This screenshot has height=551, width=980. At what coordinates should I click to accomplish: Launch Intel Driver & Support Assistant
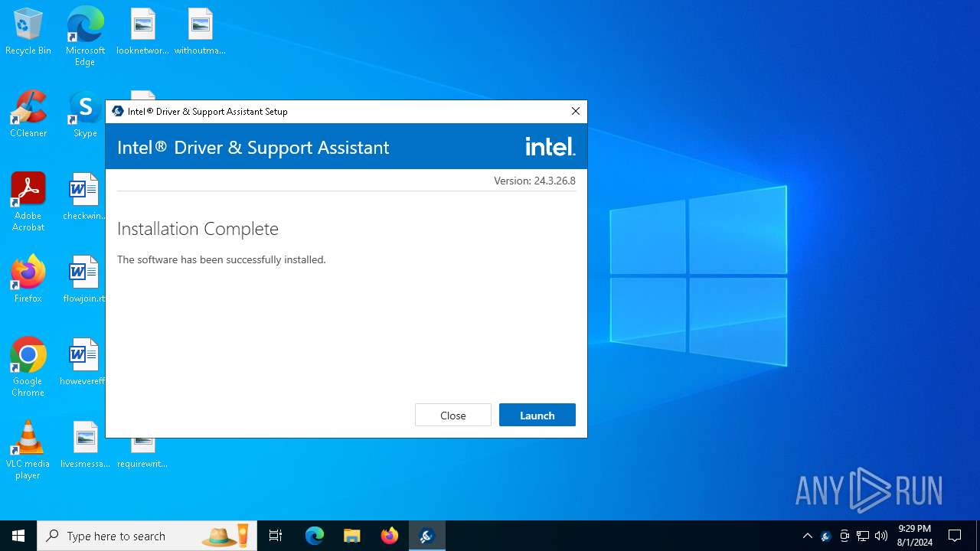(537, 415)
